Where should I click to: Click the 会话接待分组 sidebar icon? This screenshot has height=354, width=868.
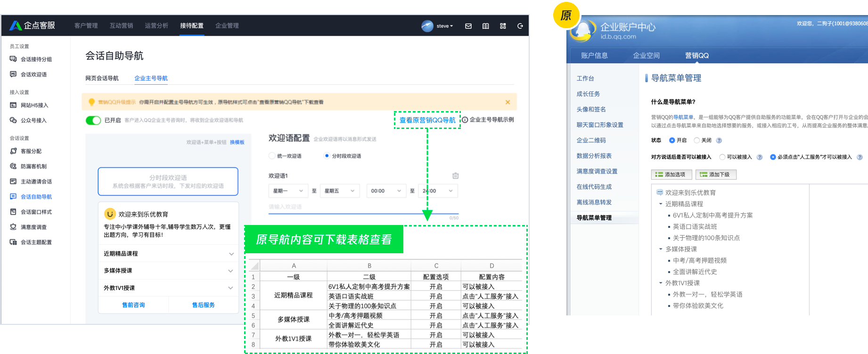point(13,59)
